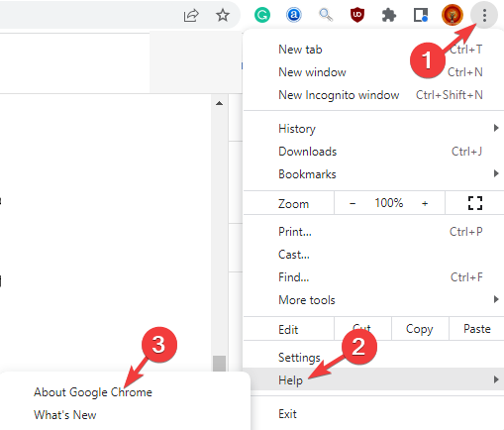Image resolution: width=504 pixels, height=430 pixels.
Task: Bookmark this tab with the star icon
Action: [x=223, y=15]
